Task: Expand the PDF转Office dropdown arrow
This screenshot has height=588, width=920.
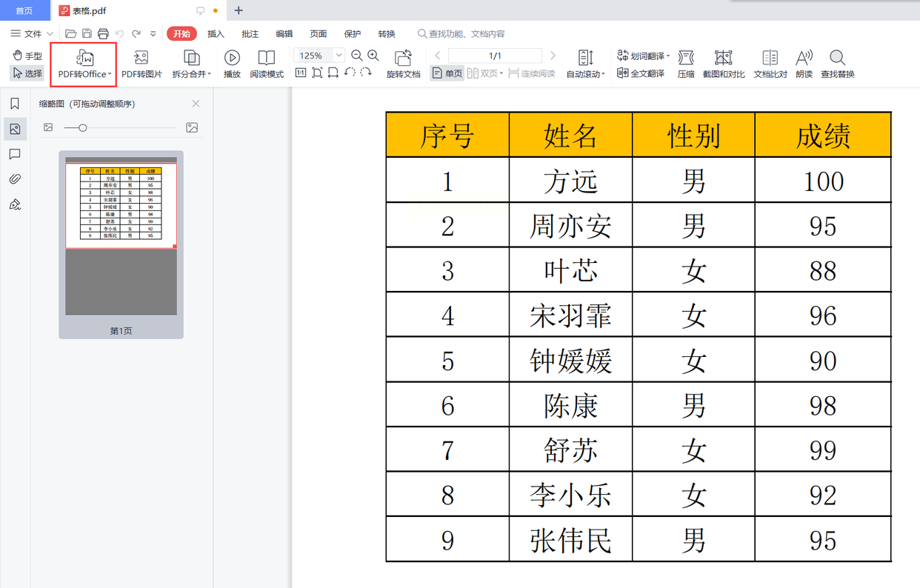Action: point(110,75)
